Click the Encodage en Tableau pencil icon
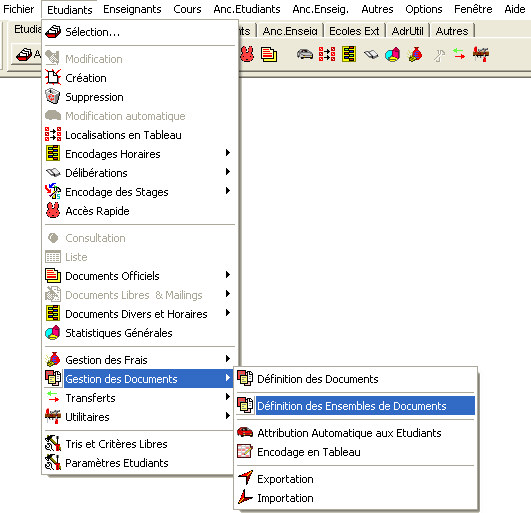Viewport: 531px width, 513px height. point(245,451)
